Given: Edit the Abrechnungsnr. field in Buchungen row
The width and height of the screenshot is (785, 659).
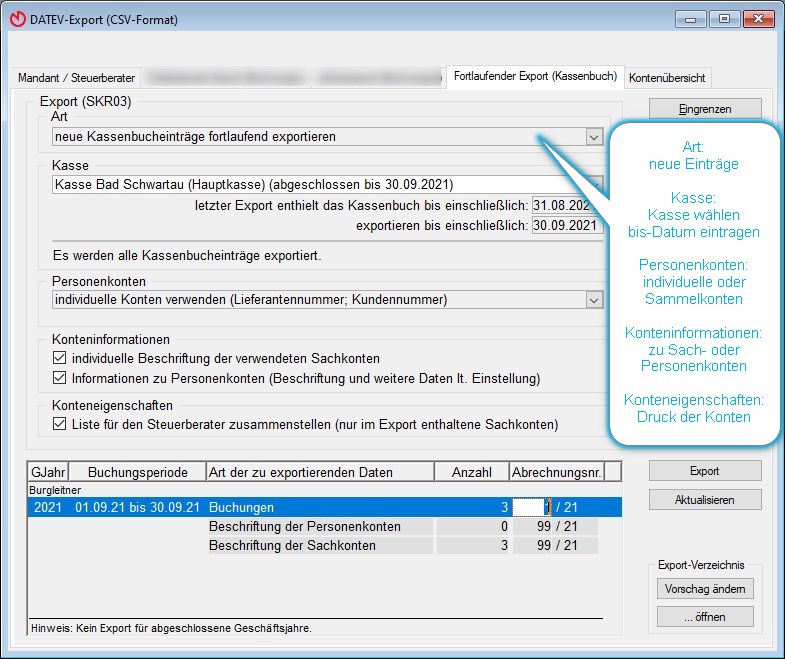Looking at the screenshot, I should [x=532, y=507].
